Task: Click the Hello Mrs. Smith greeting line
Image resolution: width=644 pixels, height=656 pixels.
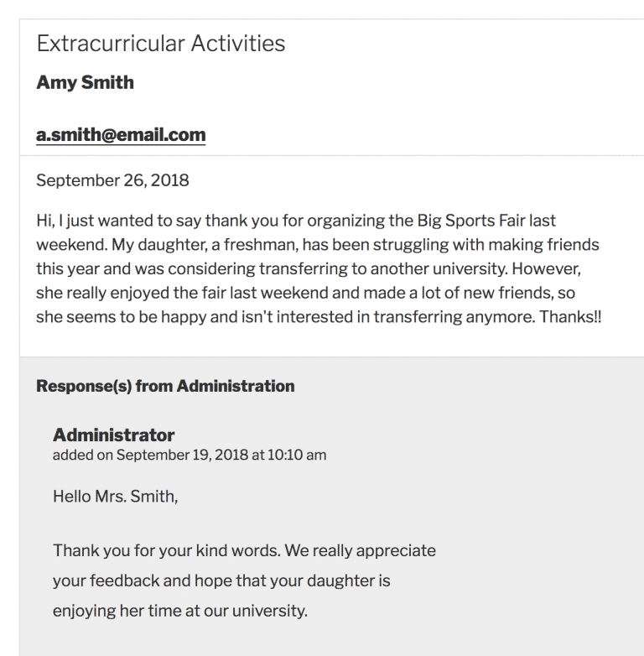Action: pyautogui.click(x=116, y=496)
